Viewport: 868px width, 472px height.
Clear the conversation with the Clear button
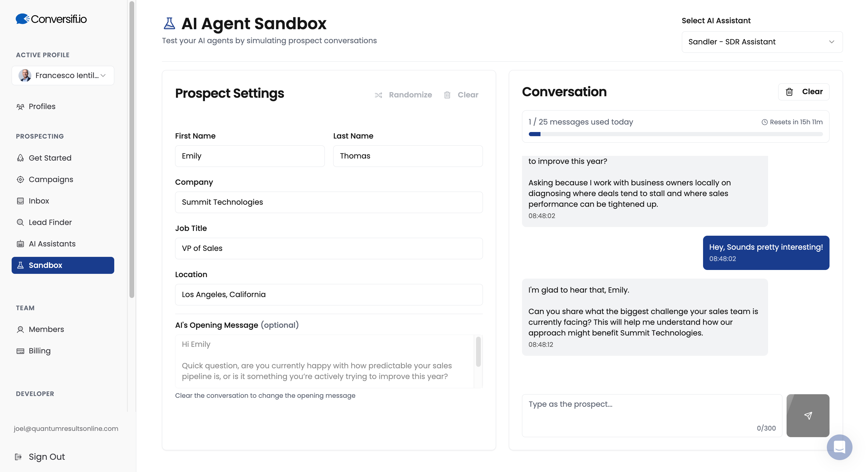[x=804, y=91]
